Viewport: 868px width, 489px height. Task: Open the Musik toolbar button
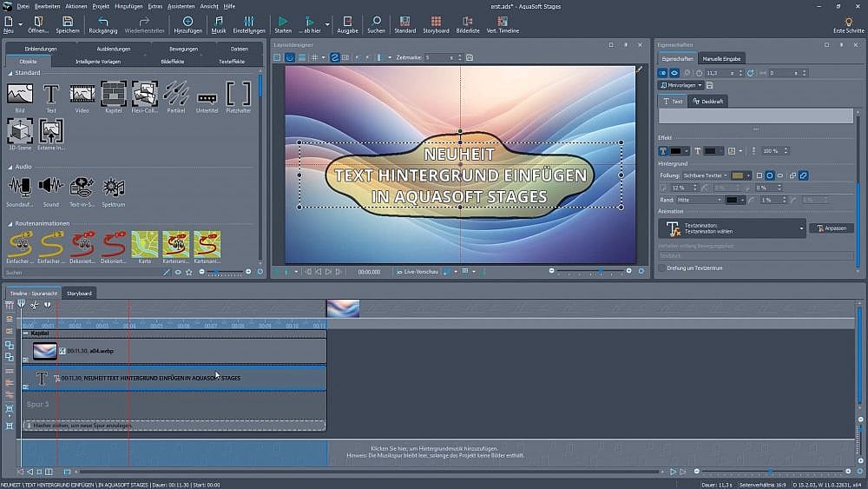(219, 23)
